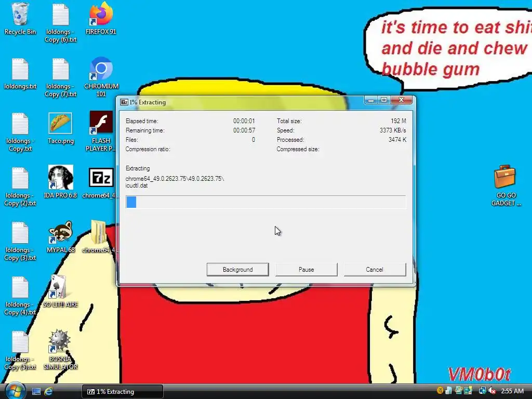This screenshot has height=399, width=532.
Task: Select the FIREFOX 91 shortcut
Action: [x=101, y=19]
